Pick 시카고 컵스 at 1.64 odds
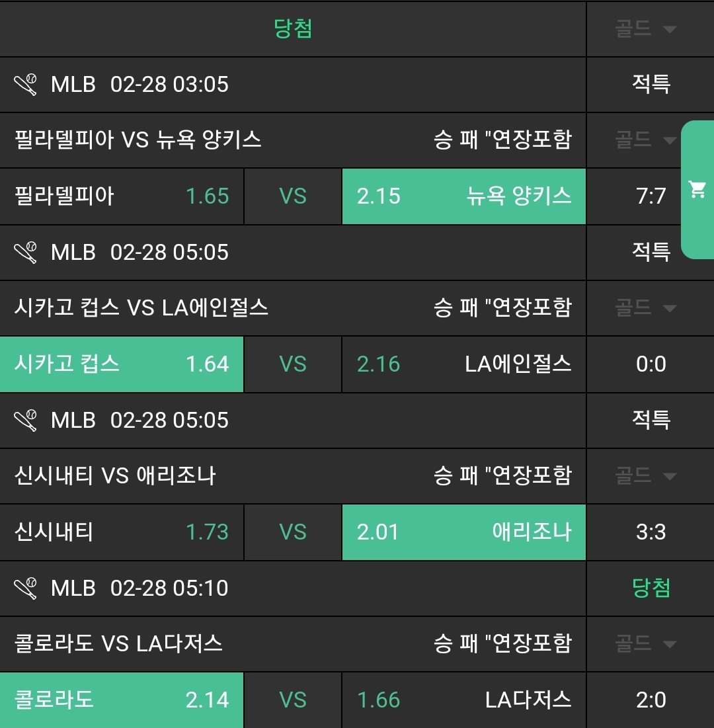This screenshot has height=728, width=714. pyautogui.click(x=122, y=364)
